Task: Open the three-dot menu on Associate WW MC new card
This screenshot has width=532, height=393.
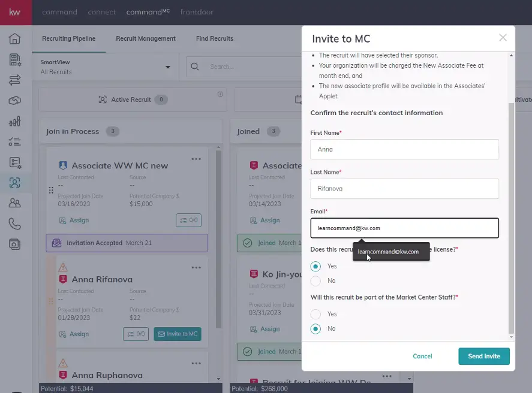Action: (x=196, y=159)
